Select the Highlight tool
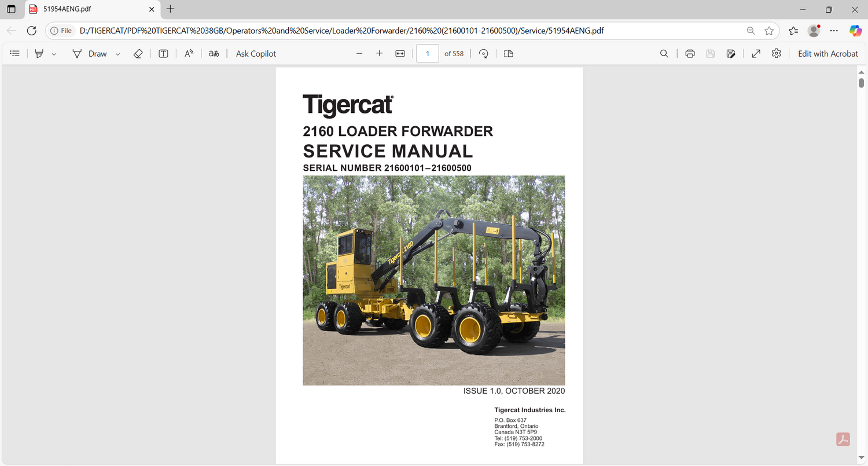Screen dimensions: 868x466 pos(39,53)
